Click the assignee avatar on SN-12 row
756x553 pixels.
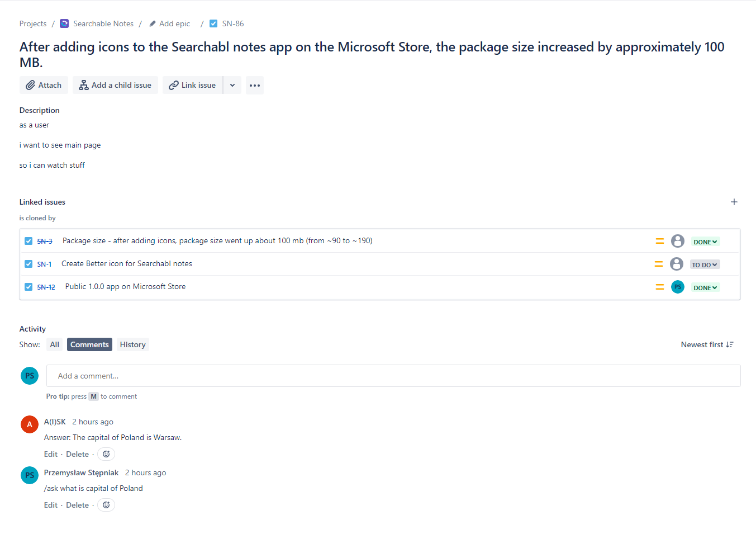pyautogui.click(x=677, y=287)
